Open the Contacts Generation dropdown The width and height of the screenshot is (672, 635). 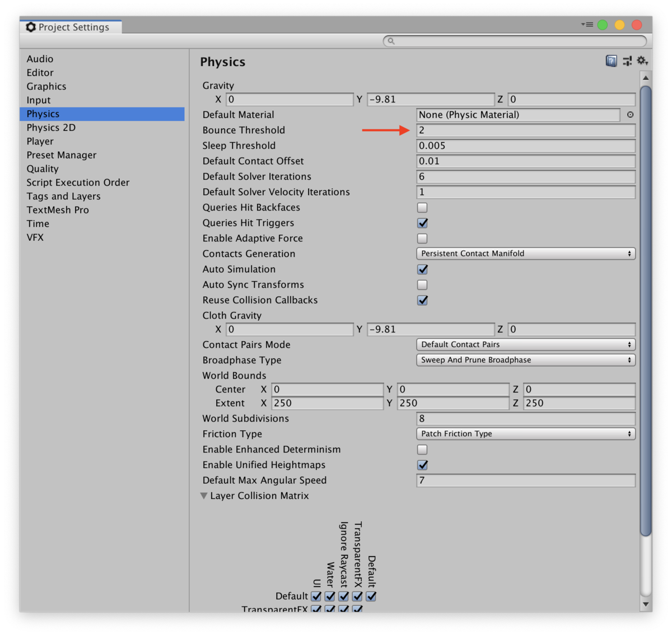[526, 254]
